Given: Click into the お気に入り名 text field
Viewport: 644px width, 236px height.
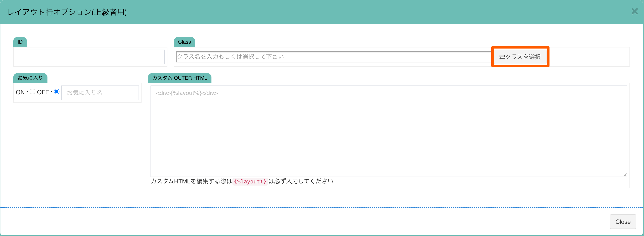Looking at the screenshot, I should [x=100, y=93].
